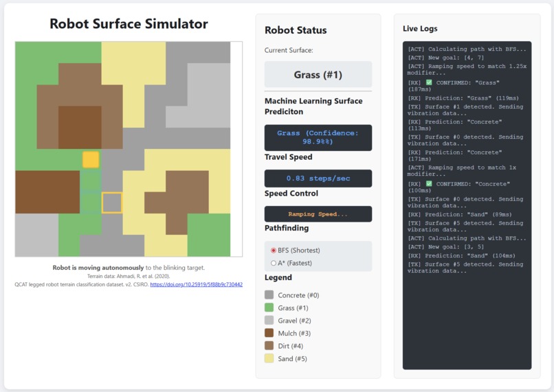Click the Travel Speed label
The height and width of the screenshot is (392, 554).
point(288,157)
